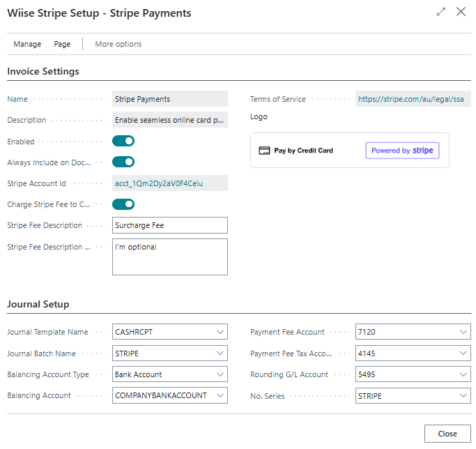This screenshot has height=449, width=476.
Task: Open Balancing Account Type dropdown list
Action: 220,374
